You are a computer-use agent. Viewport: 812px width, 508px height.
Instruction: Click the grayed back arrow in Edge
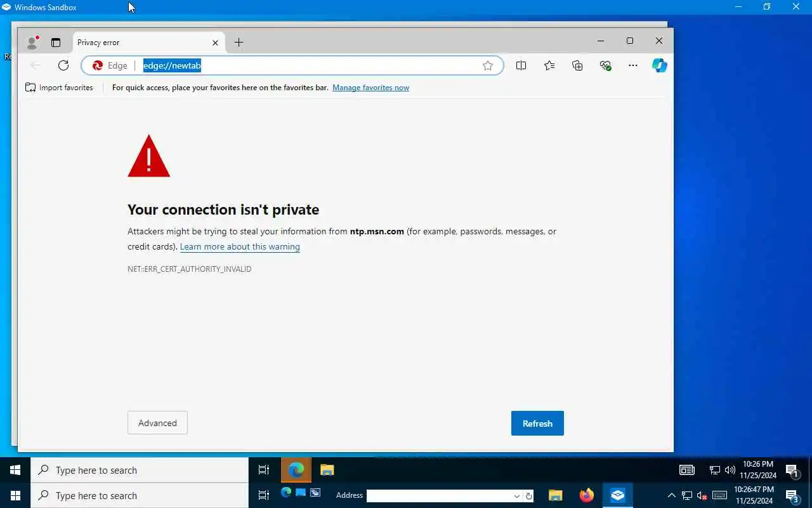[36, 65]
